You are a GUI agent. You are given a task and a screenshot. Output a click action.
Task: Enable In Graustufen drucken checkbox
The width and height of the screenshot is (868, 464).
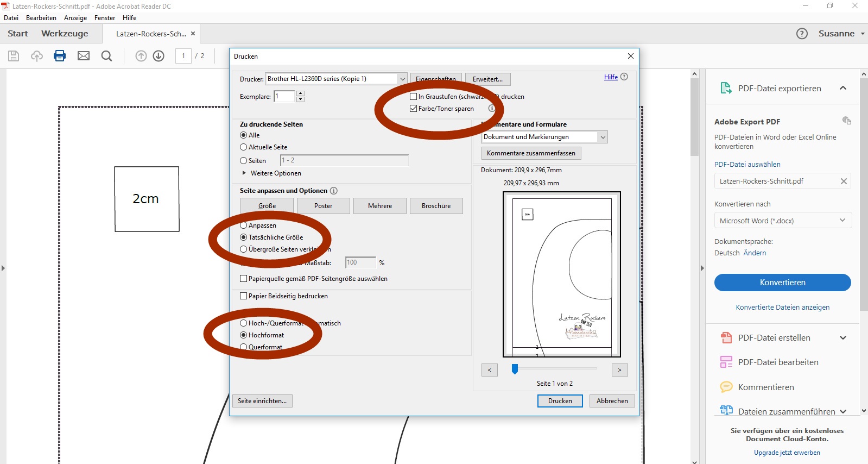coord(413,97)
